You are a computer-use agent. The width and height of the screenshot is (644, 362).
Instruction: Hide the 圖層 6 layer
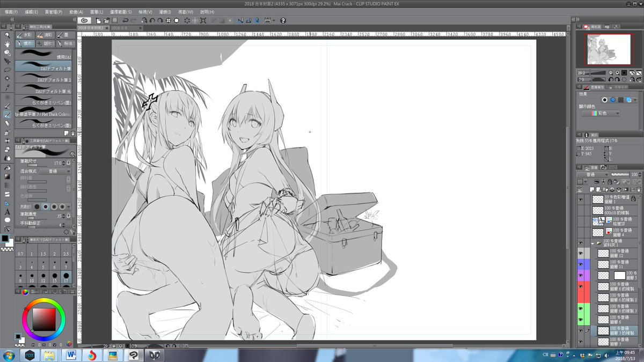coord(580,320)
